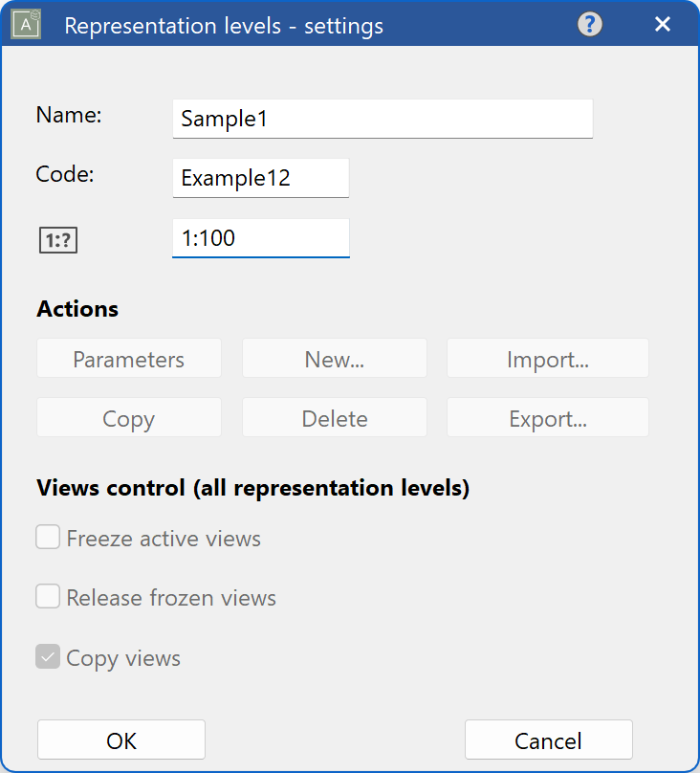Click the Import... button
This screenshot has height=773, width=700.
tap(547, 359)
